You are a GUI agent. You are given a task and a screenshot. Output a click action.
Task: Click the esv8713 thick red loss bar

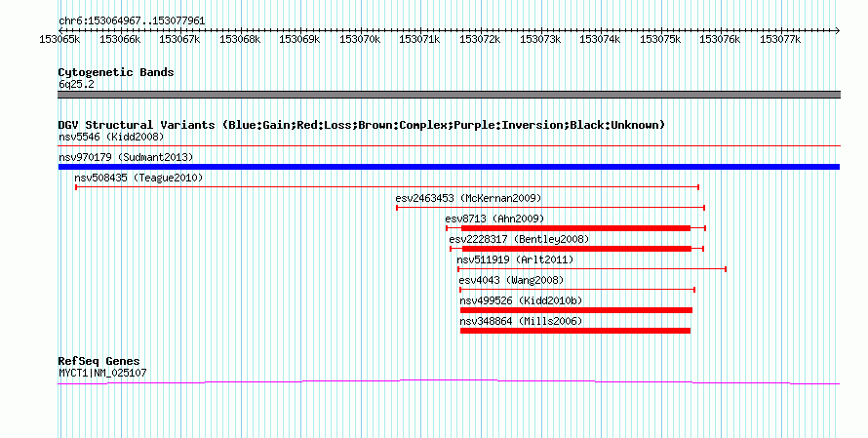click(x=575, y=228)
